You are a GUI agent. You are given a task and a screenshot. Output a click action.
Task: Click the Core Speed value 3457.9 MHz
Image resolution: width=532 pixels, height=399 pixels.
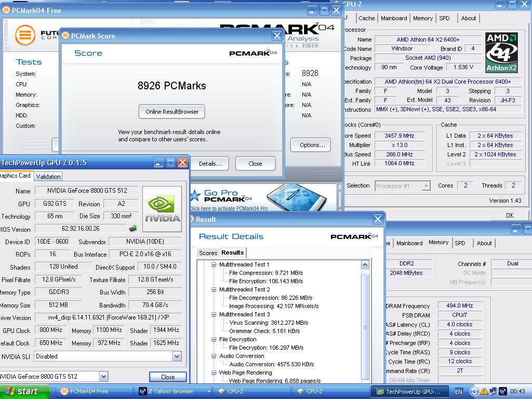pos(400,136)
